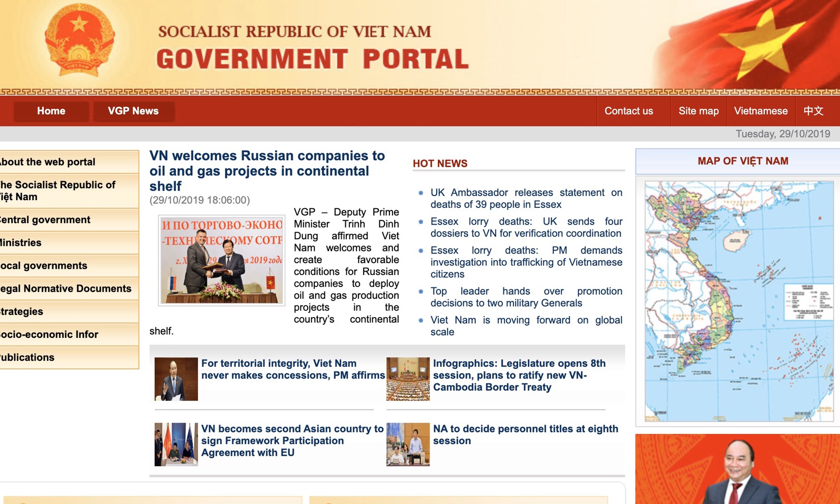The height and width of the screenshot is (504, 840).
Task: Open About the web portal sidebar item
Action: coord(68,162)
